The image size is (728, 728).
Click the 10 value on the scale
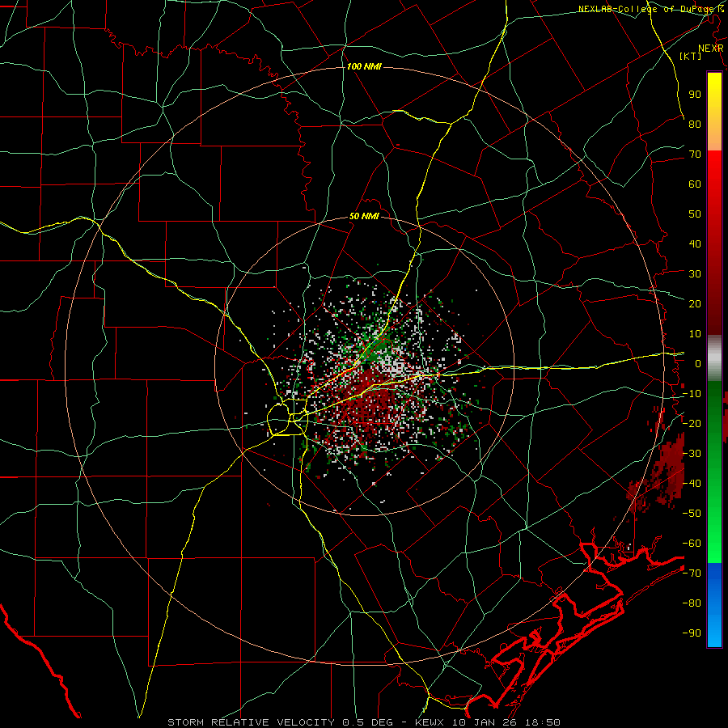click(695, 334)
